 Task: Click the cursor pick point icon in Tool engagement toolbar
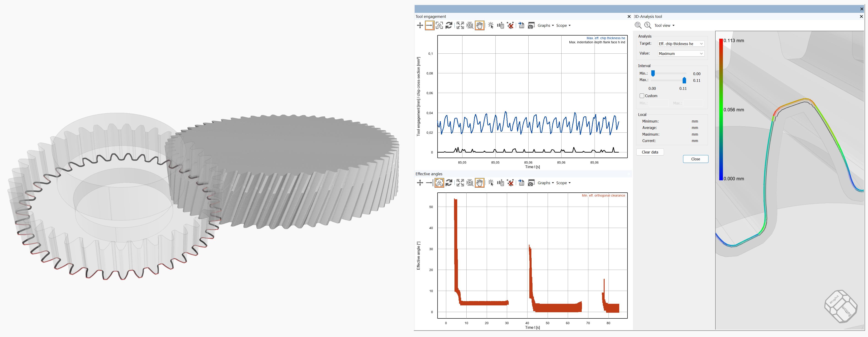pyautogui.click(x=491, y=26)
